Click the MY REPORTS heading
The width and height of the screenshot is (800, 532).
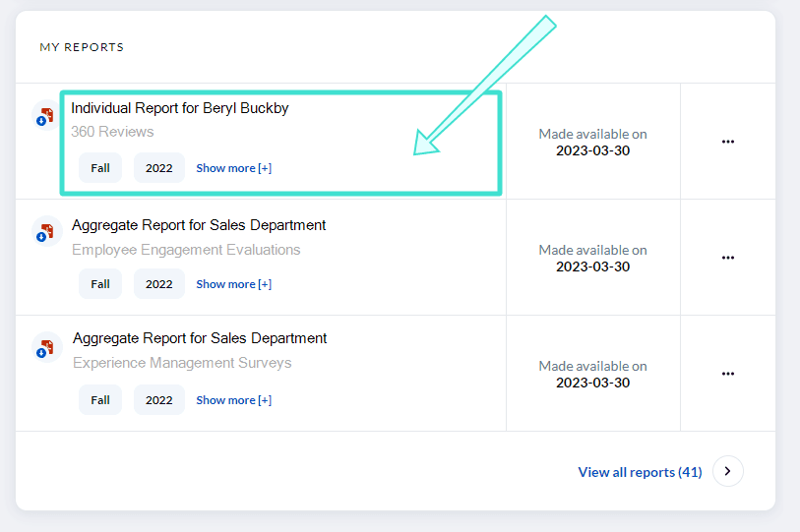82,47
